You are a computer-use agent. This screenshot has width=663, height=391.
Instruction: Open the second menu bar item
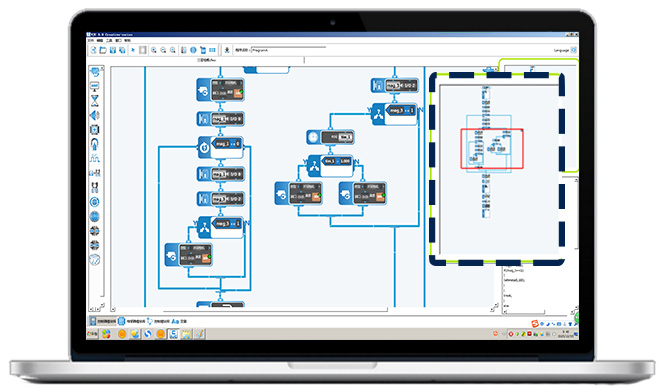coord(100,40)
